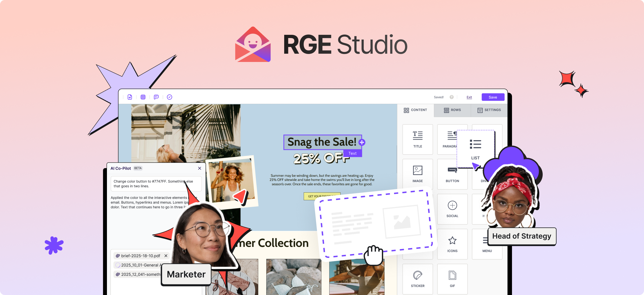The height and width of the screenshot is (295, 644).
Task: Select the GIF content block
Action: [x=452, y=279]
